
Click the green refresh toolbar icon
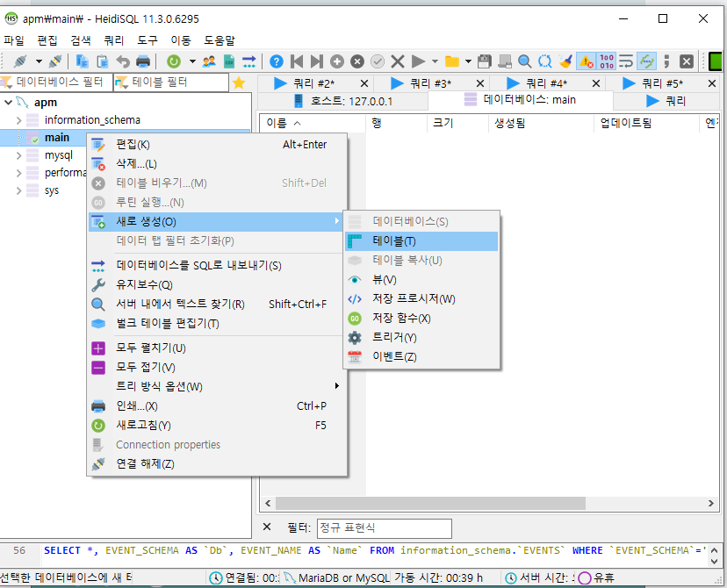click(173, 61)
